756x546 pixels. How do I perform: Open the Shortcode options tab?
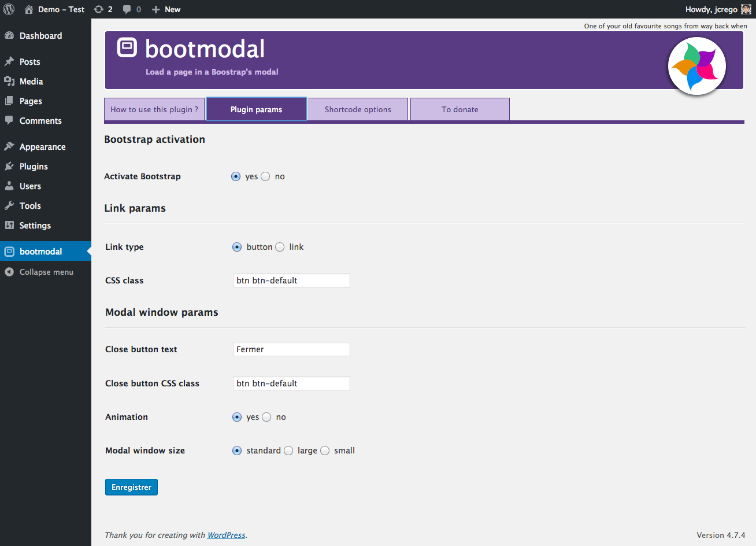point(358,109)
